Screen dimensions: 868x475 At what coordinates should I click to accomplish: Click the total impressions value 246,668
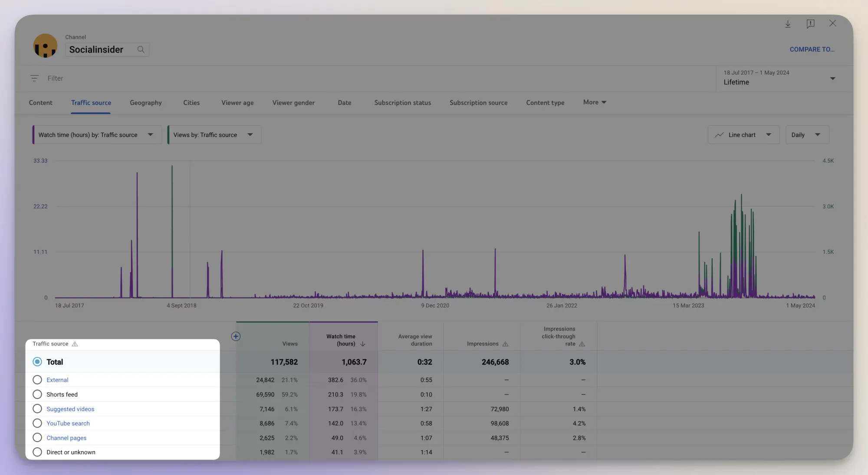click(495, 362)
